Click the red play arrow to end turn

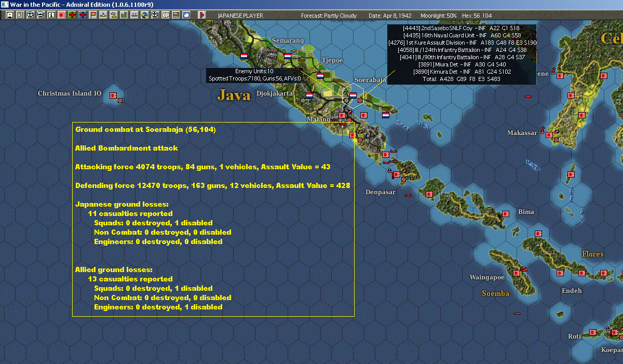202,16
